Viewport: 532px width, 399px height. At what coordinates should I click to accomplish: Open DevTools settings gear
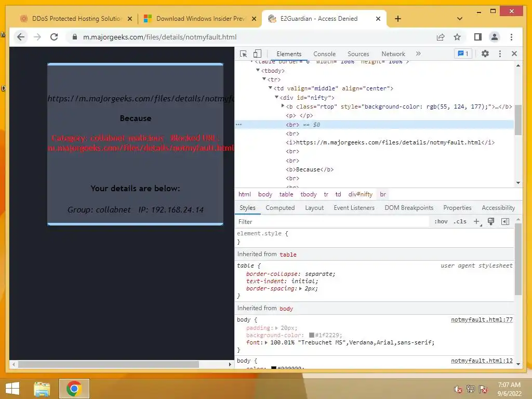[x=485, y=54]
